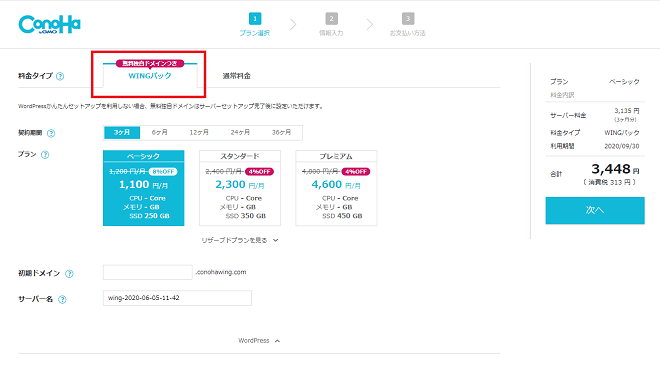The image size is (660, 365).
Task: Open help icon next to 初期ドメイン
Action: pyautogui.click(x=69, y=273)
